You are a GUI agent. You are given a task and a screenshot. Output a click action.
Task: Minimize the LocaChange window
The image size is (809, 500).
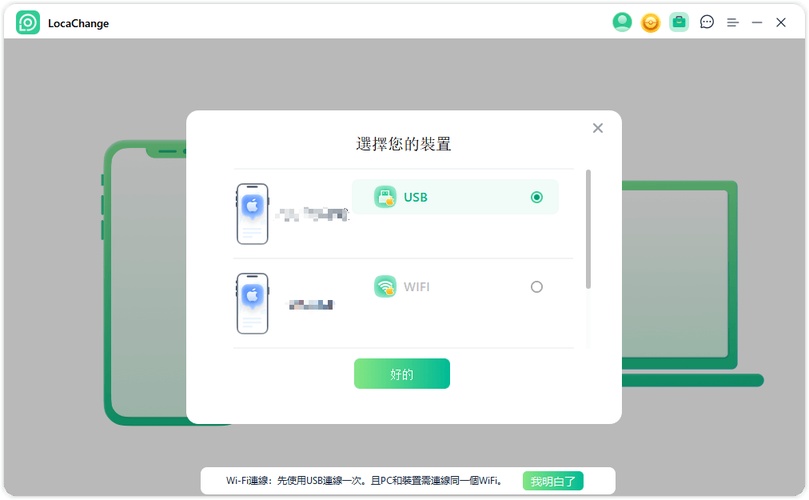[x=757, y=23]
